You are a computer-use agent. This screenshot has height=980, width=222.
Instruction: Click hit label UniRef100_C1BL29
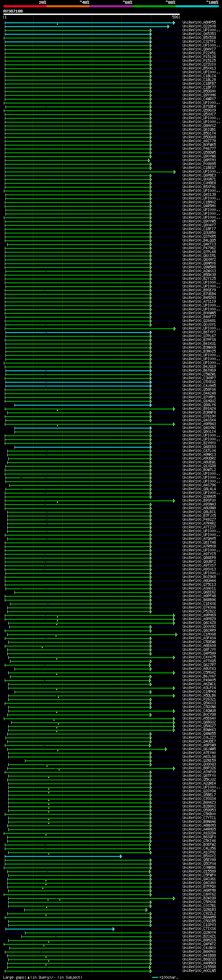click(199, 80)
